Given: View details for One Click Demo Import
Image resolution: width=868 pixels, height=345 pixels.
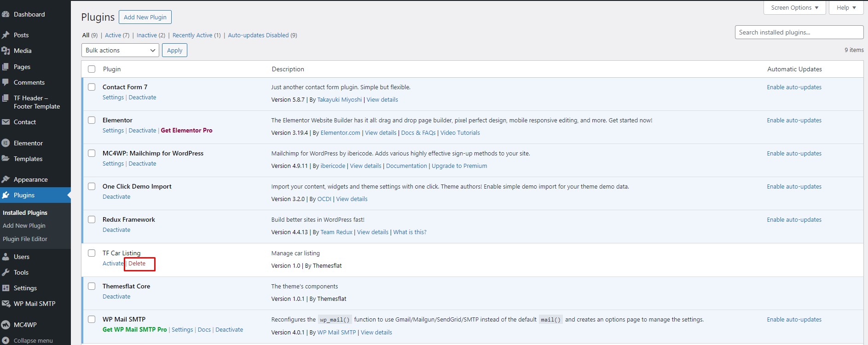Looking at the screenshot, I should [352, 199].
